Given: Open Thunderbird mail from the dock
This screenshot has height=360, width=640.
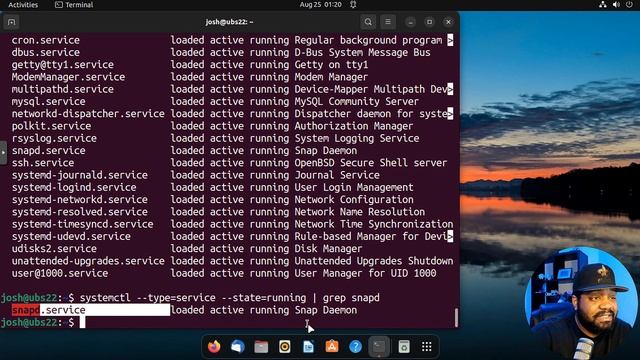Looking at the screenshot, I should coord(238,347).
